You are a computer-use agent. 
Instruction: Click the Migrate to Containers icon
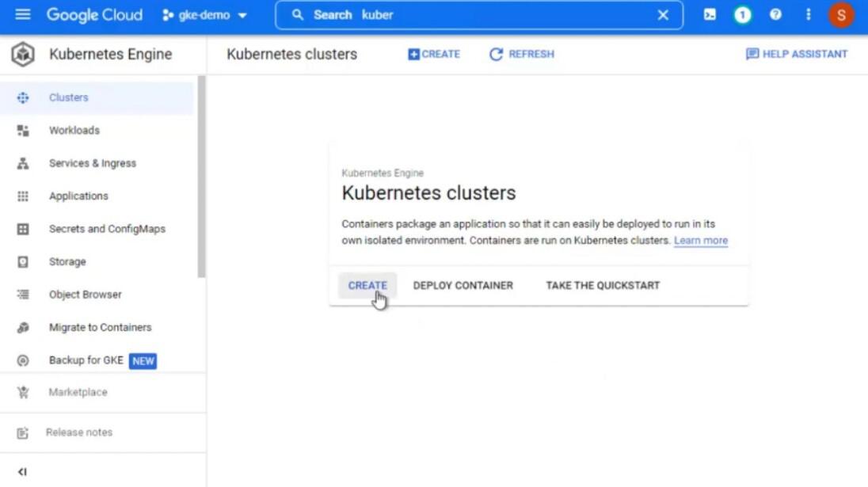[x=23, y=328]
